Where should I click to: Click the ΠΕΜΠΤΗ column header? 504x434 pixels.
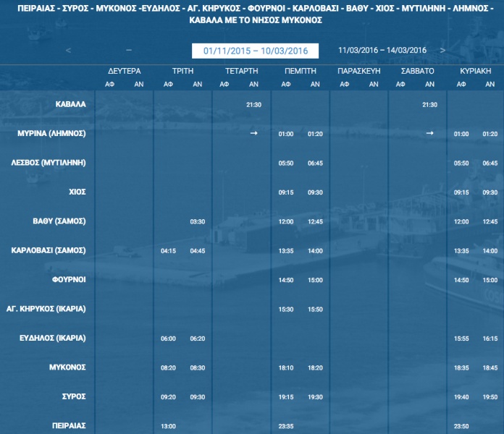(301, 71)
